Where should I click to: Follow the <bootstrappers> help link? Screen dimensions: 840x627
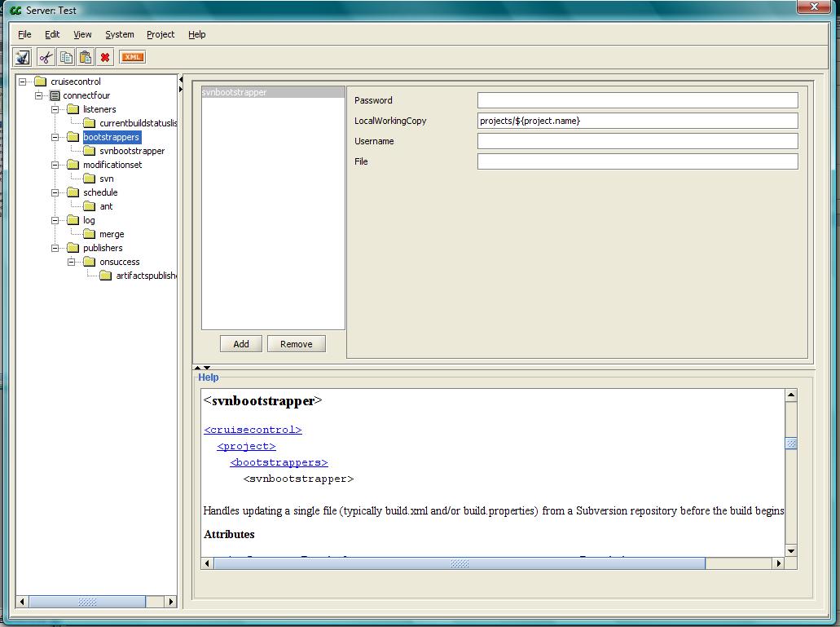tap(279, 462)
